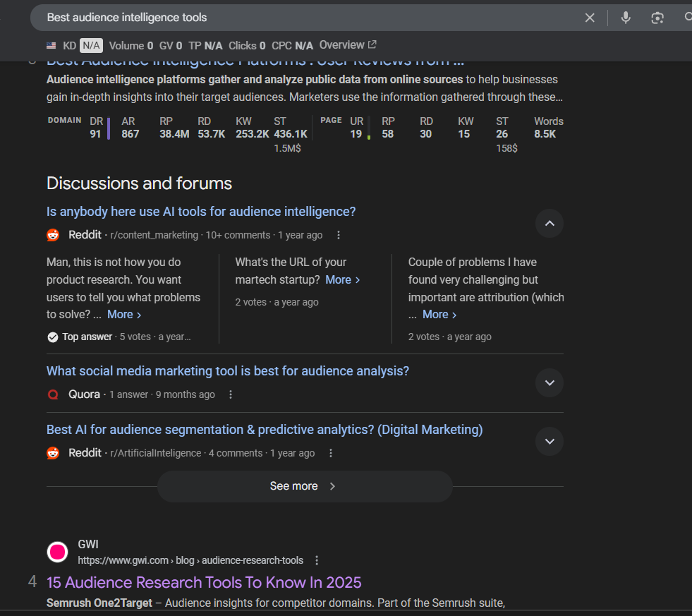Click the 158$ page traffic value
The height and width of the screenshot is (616, 692).
point(506,148)
